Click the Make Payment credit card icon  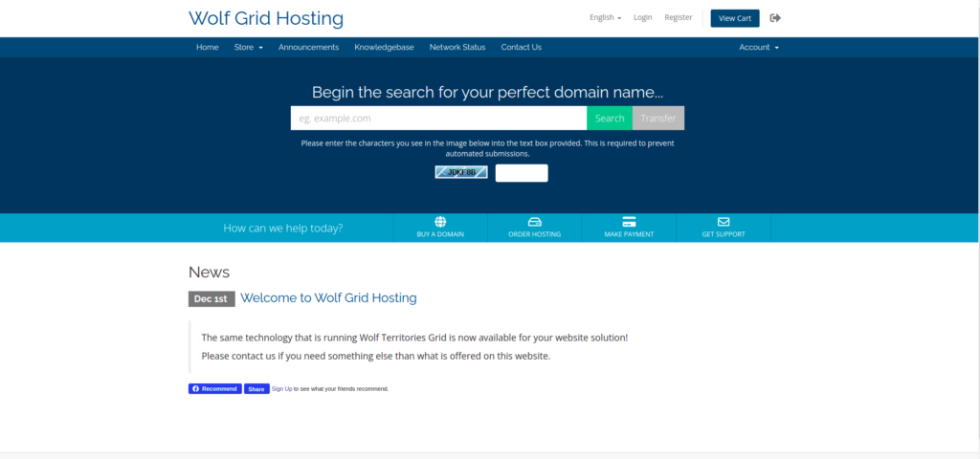tap(629, 222)
